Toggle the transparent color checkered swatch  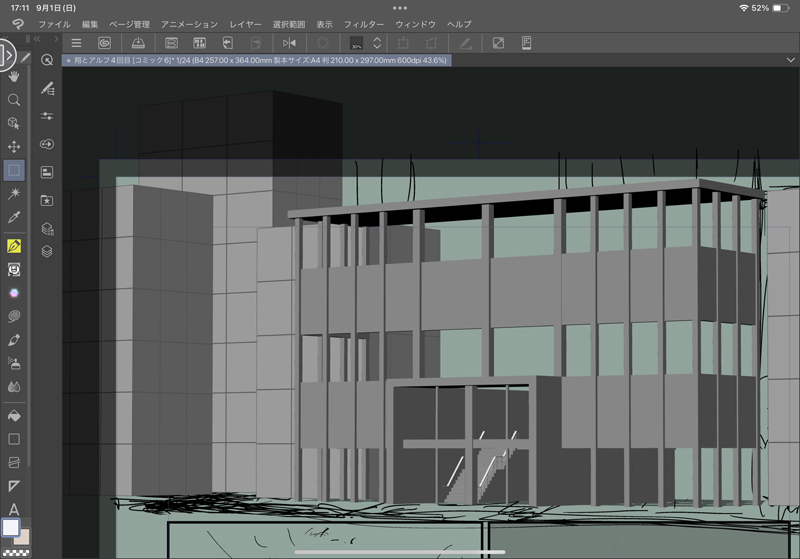14,551
